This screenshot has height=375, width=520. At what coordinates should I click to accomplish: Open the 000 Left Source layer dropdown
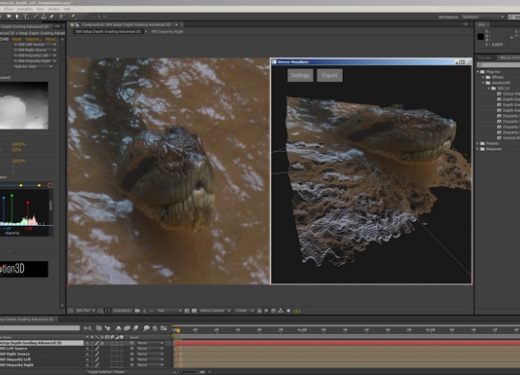coord(35,44)
